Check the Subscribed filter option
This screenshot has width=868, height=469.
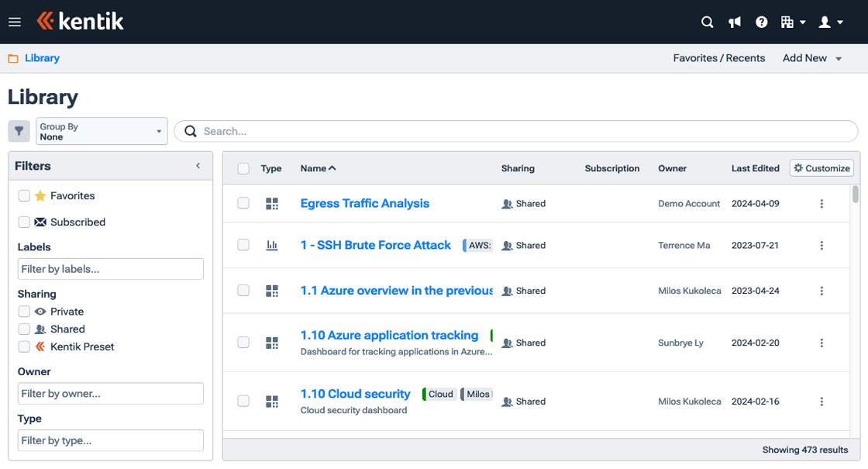coord(23,222)
